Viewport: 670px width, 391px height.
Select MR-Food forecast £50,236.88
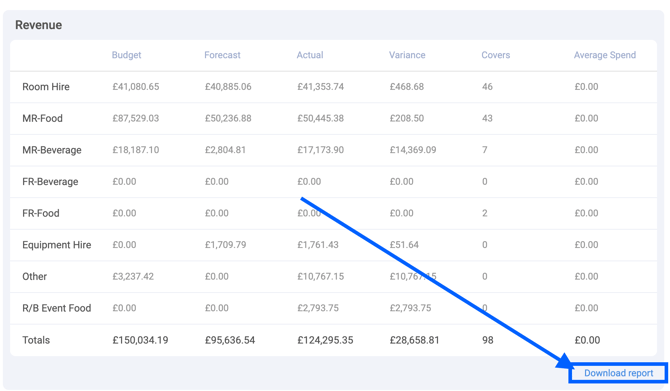[x=228, y=118]
